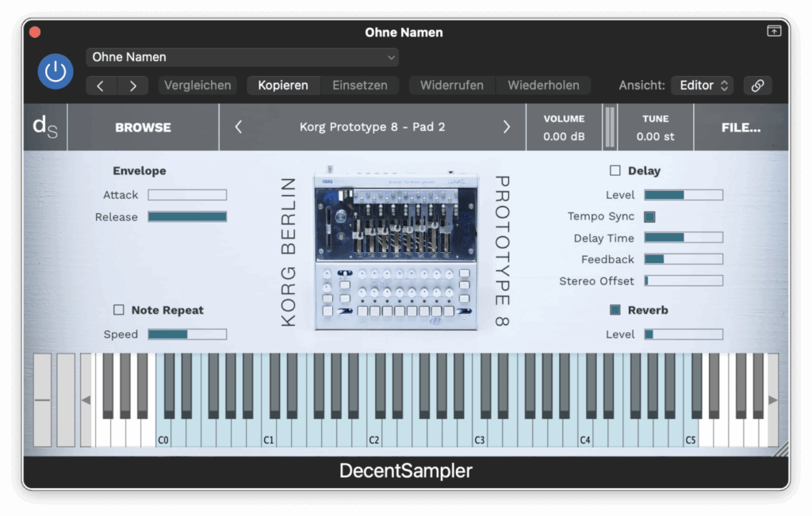Adjust the Feedback slider

(683, 259)
